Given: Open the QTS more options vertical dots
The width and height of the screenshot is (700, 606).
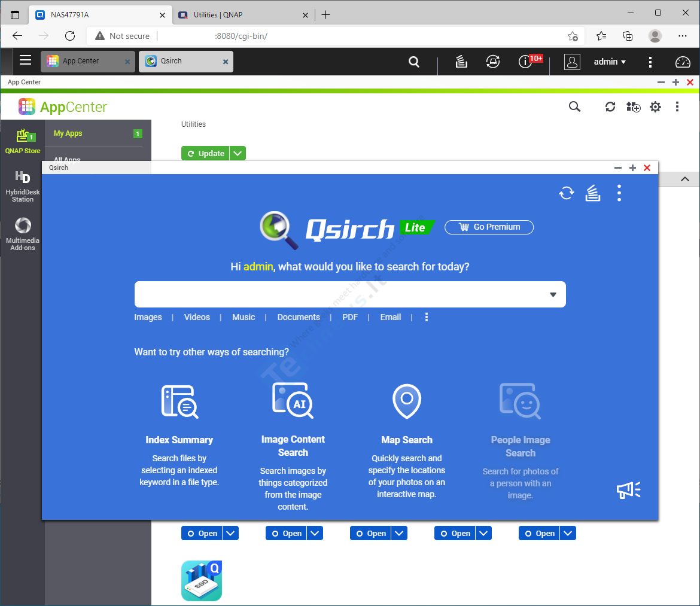Looking at the screenshot, I should pos(650,62).
